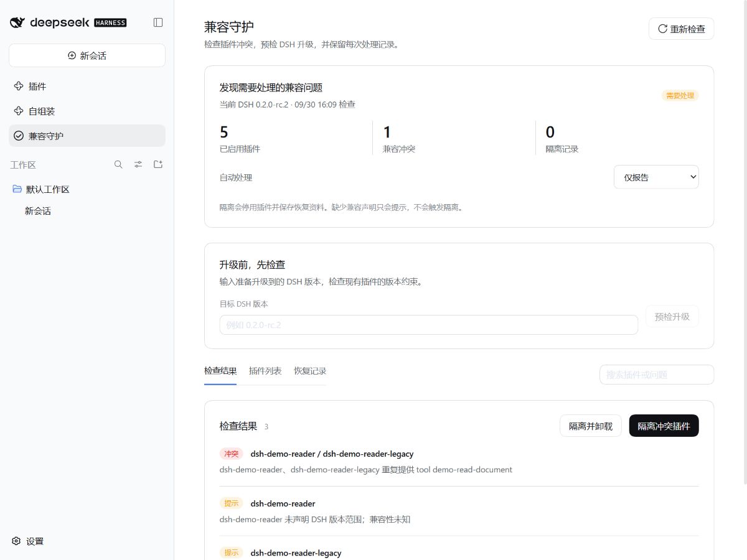Click the 已启用插件 count of 5
The height and width of the screenshot is (560, 747).
[224, 132]
